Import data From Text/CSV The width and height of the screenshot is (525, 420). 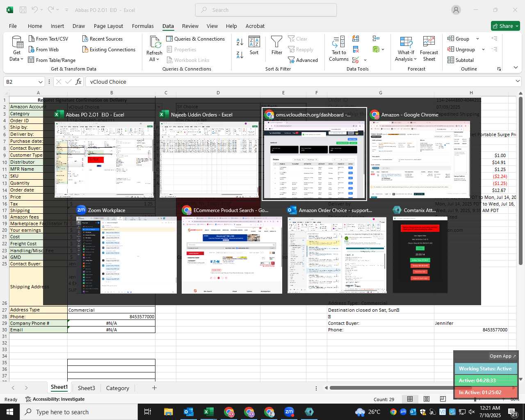click(48, 39)
